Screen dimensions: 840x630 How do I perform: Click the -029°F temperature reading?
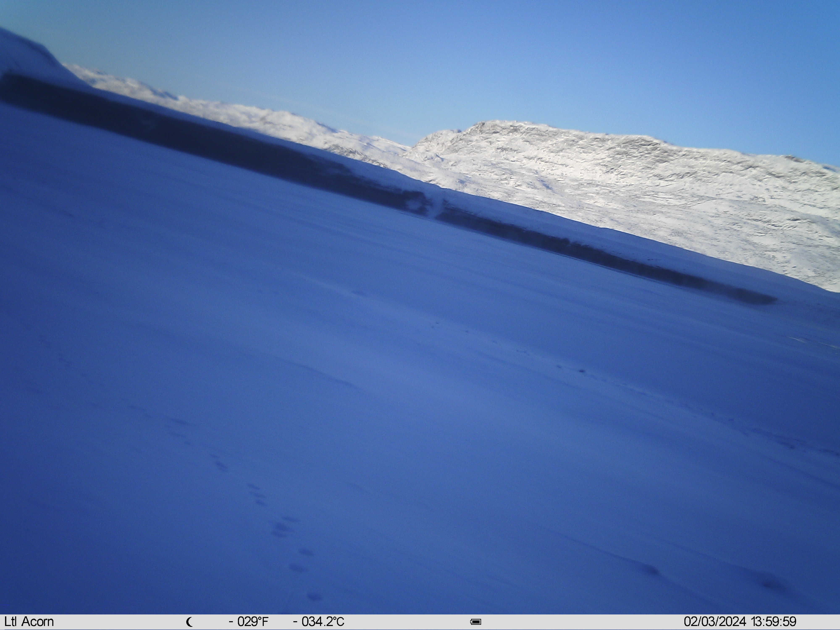pyautogui.click(x=248, y=622)
